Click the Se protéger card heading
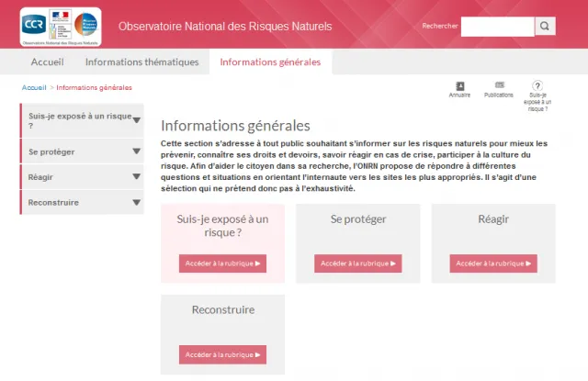588x381 pixels. click(358, 219)
